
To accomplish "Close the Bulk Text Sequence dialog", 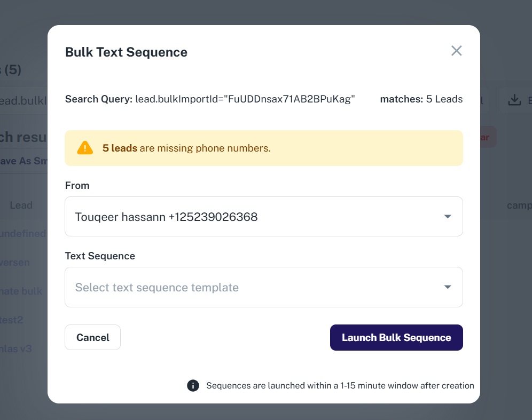I will coord(456,51).
